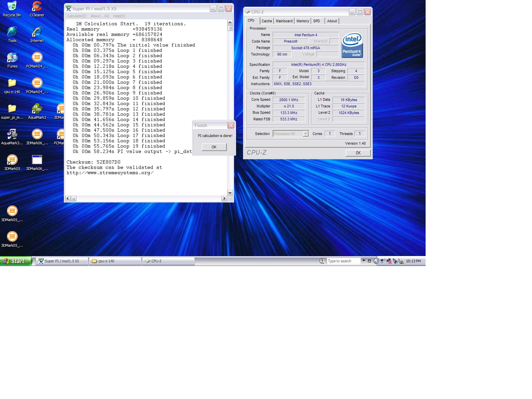Click the disconnected network tray icon with red X

389,261
